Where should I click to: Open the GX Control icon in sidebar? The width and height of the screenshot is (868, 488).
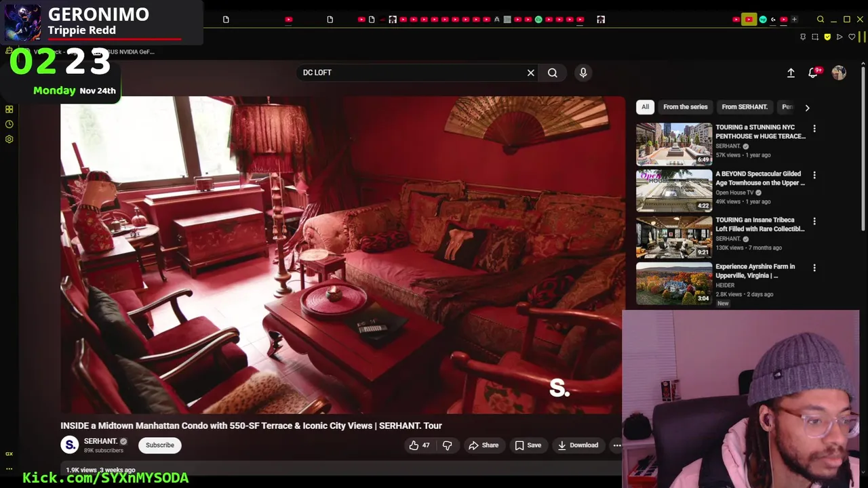click(x=9, y=453)
